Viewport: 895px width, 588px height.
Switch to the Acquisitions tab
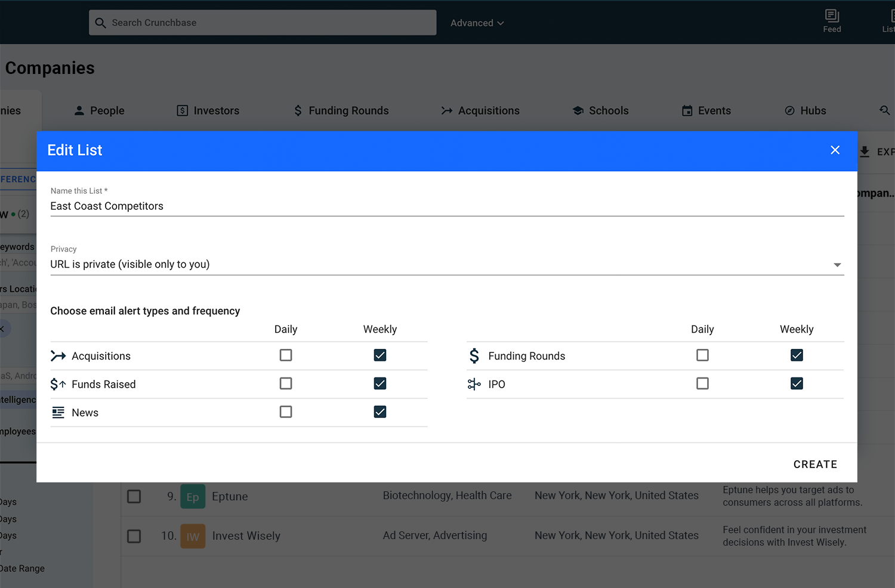tap(480, 110)
